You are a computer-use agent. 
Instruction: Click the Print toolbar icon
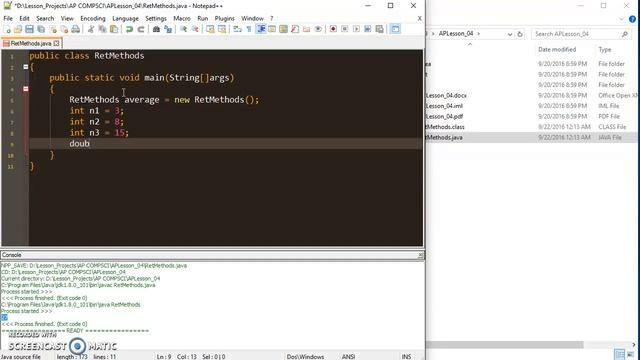76,29
